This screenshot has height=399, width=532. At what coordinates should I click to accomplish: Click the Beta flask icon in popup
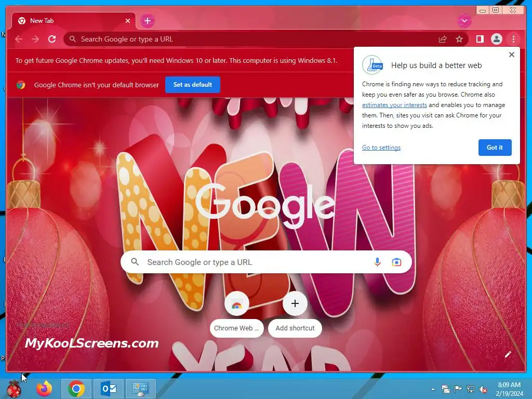pos(373,65)
